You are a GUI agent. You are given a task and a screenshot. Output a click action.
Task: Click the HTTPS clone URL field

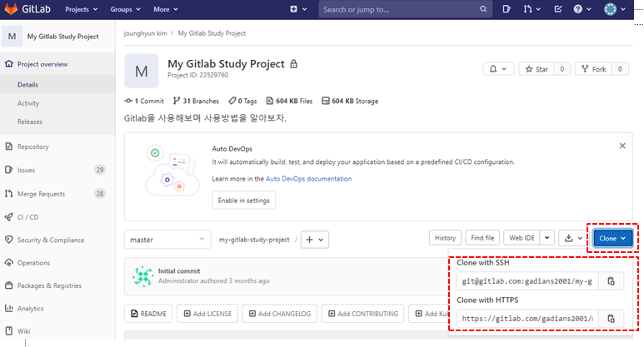click(527, 318)
